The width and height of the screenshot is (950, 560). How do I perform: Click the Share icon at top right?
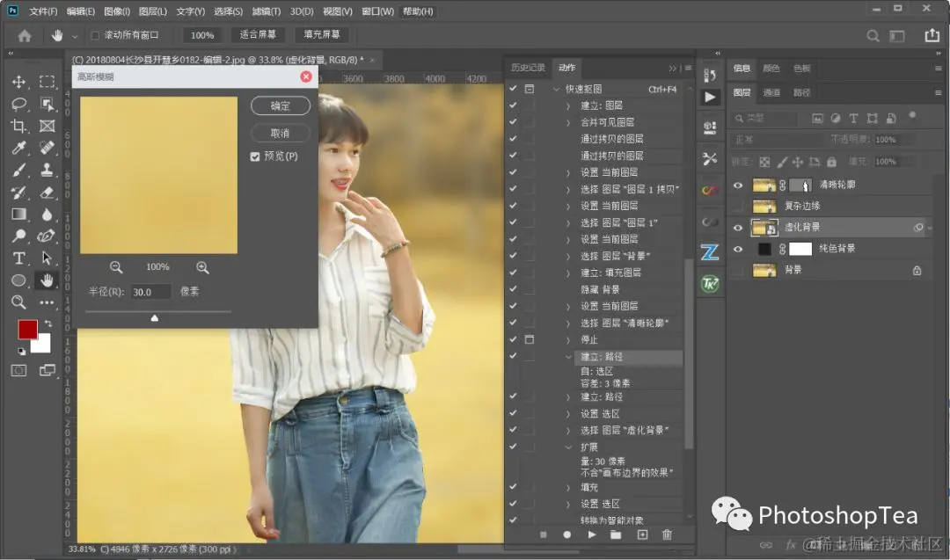point(932,36)
